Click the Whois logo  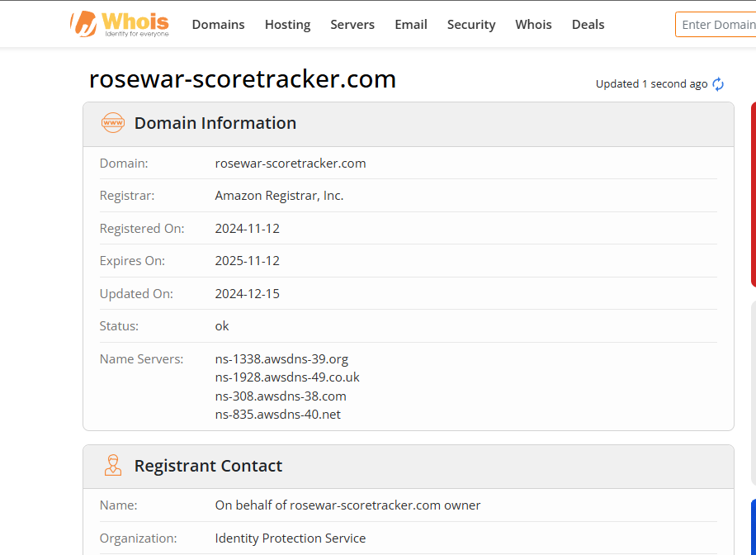coord(120,24)
